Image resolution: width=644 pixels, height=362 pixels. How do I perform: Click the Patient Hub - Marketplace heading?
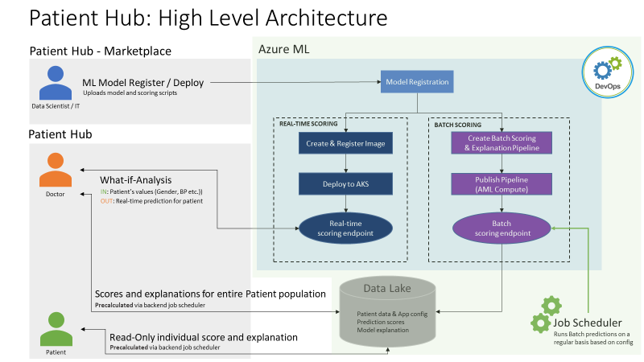100,51
